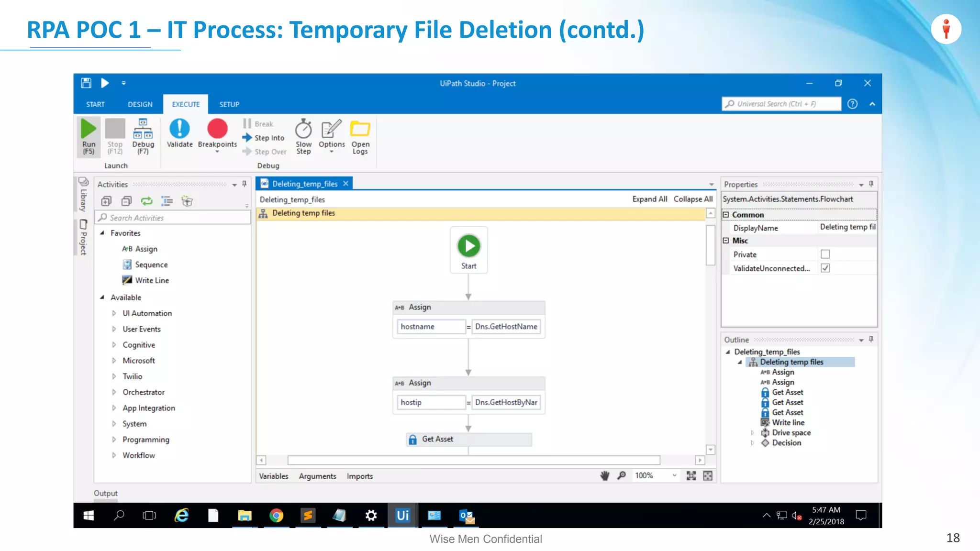
Task: Open Chrome from the taskbar
Action: pyautogui.click(x=277, y=515)
